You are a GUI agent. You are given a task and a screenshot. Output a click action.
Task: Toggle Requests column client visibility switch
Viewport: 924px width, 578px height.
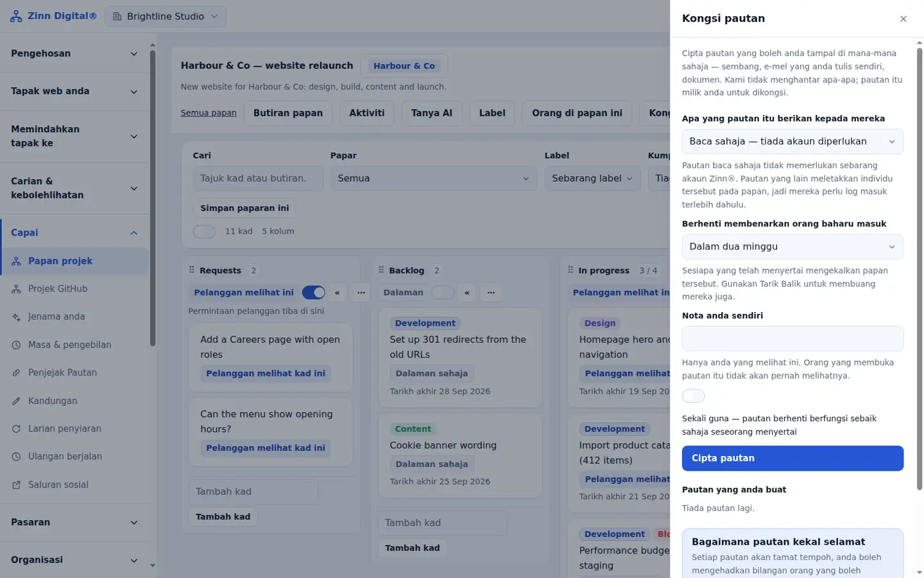click(x=314, y=293)
